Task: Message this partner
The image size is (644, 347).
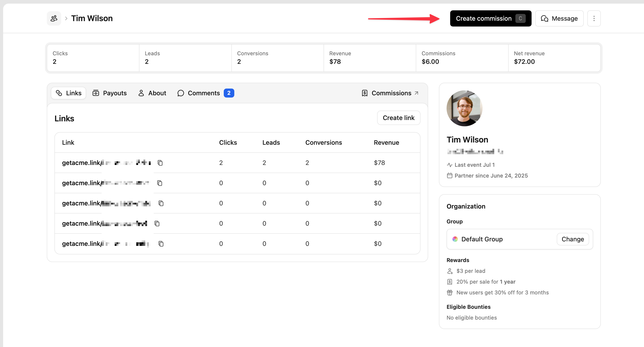Action: tap(559, 18)
